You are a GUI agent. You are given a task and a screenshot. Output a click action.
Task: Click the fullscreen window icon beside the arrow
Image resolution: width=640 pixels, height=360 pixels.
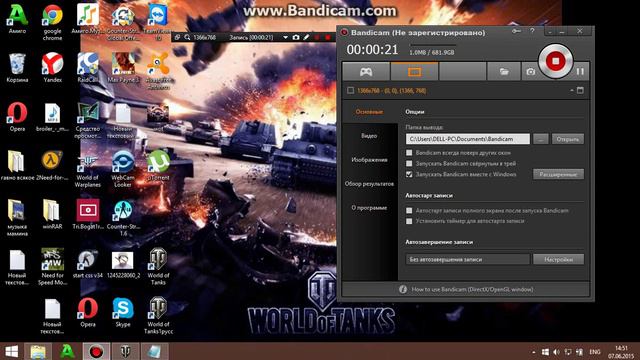580,90
